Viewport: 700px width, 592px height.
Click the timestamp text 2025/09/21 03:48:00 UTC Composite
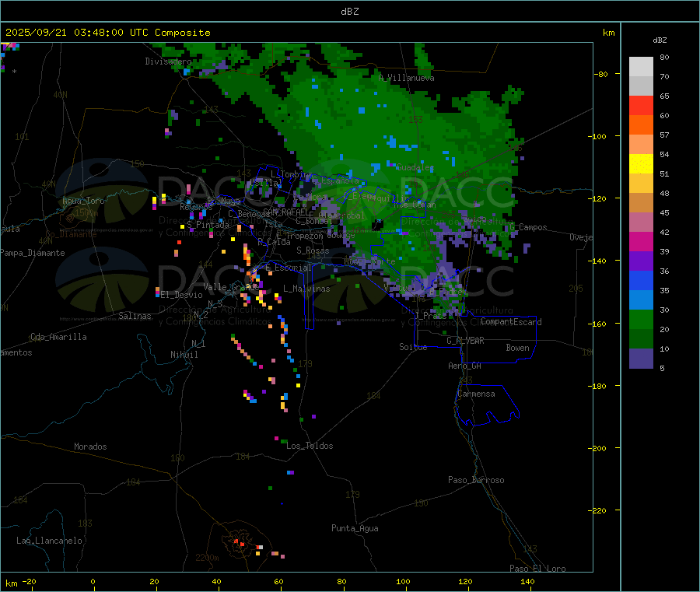pos(107,33)
